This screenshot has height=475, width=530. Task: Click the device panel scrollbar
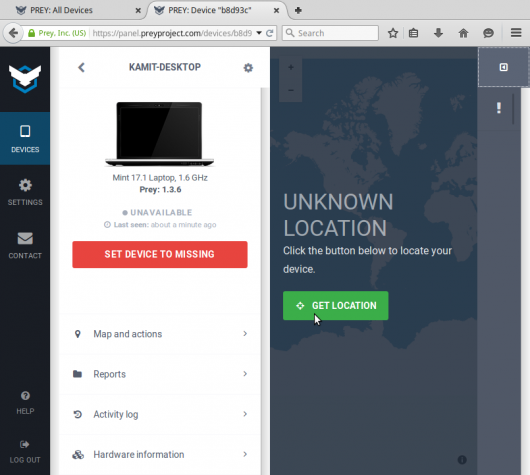[264, 281]
